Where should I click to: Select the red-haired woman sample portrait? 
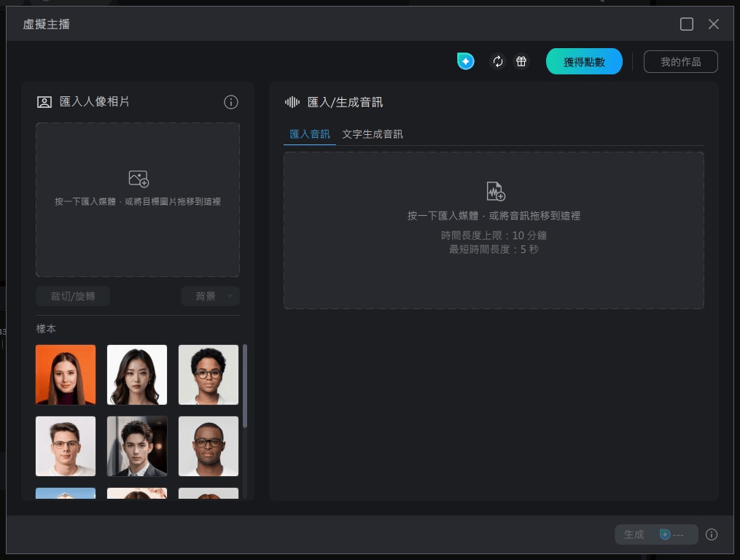(66, 374)
